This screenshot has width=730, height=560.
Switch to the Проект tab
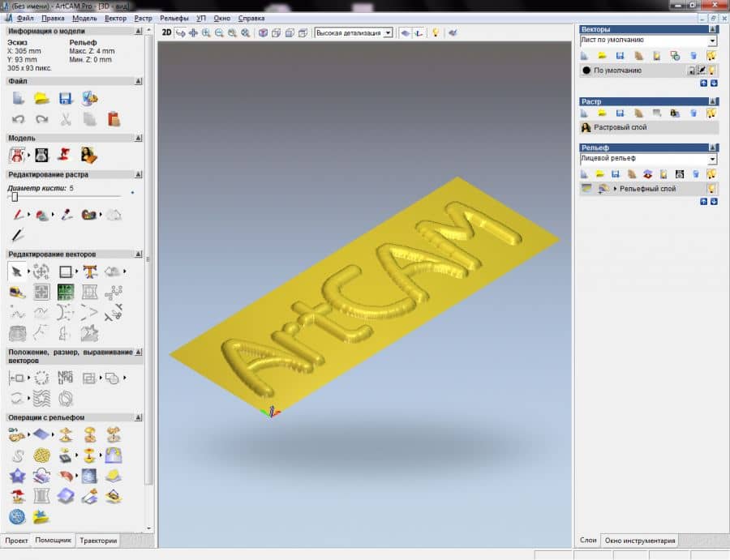tap(16, 541)
